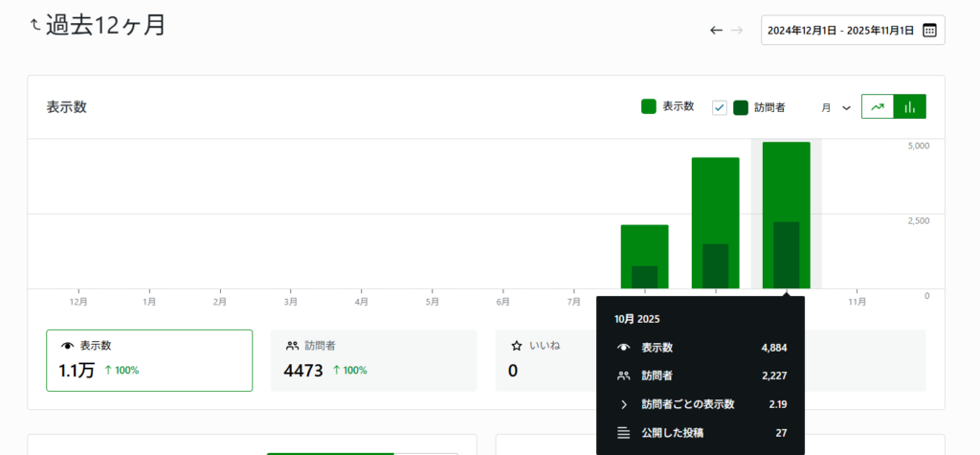Click the 公開した投稿 row in tooltip
Viewport: 980px width, 455px height.
click(701, 433)
